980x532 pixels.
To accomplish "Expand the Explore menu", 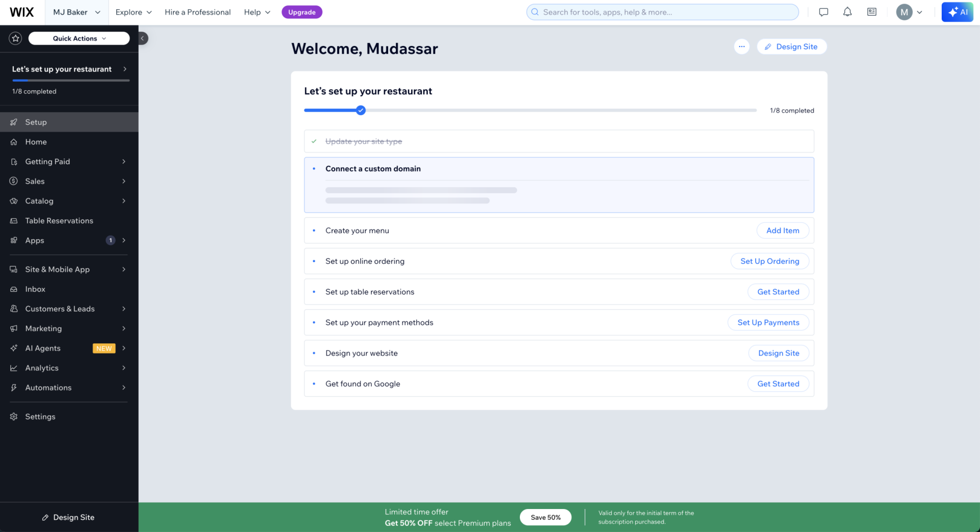I will pyautogui.click(x=133, y=12).
